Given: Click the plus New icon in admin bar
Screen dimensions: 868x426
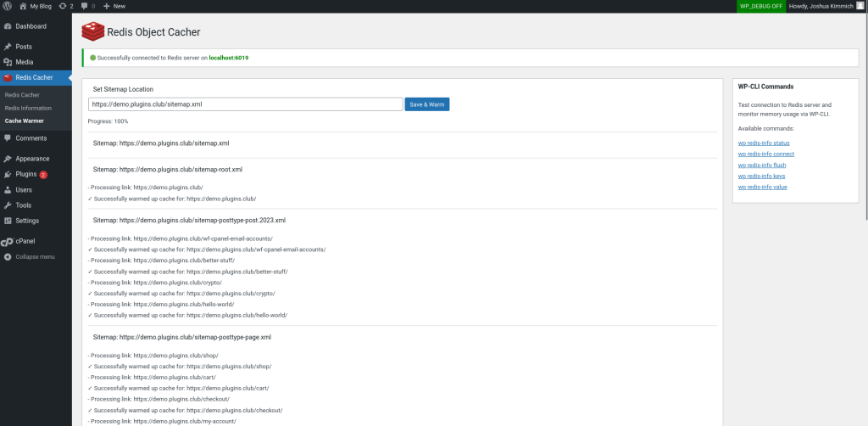Looking at the screenshot, I should tap(106, 6).
